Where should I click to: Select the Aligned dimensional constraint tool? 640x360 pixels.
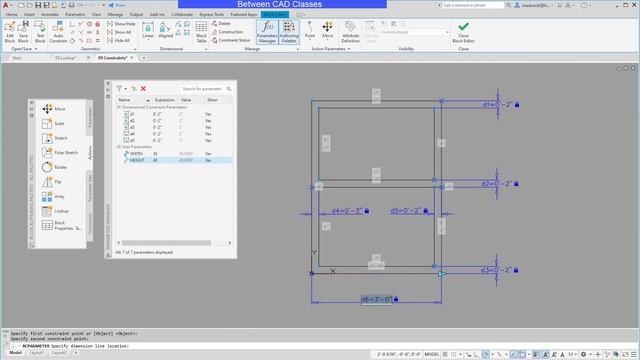(x=165, y=30)
